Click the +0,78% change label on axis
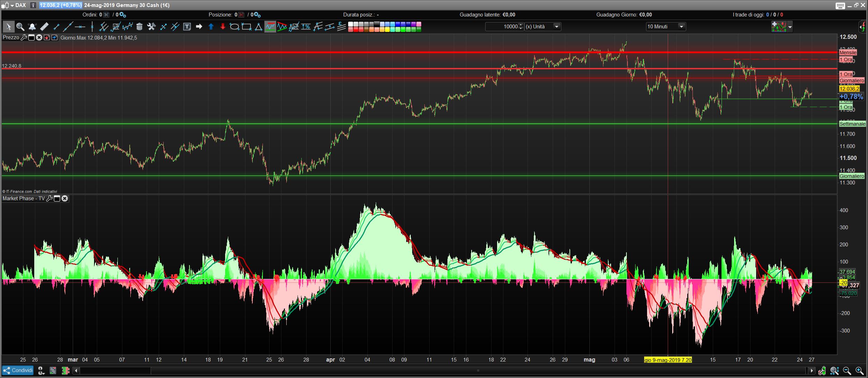 tap(851, 97)
